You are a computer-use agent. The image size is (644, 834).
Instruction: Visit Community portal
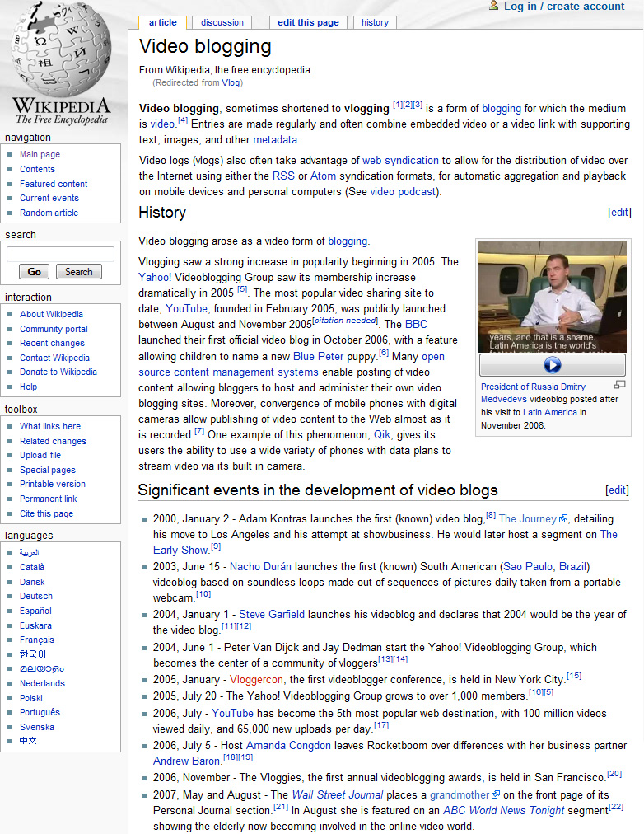[54, 330]
